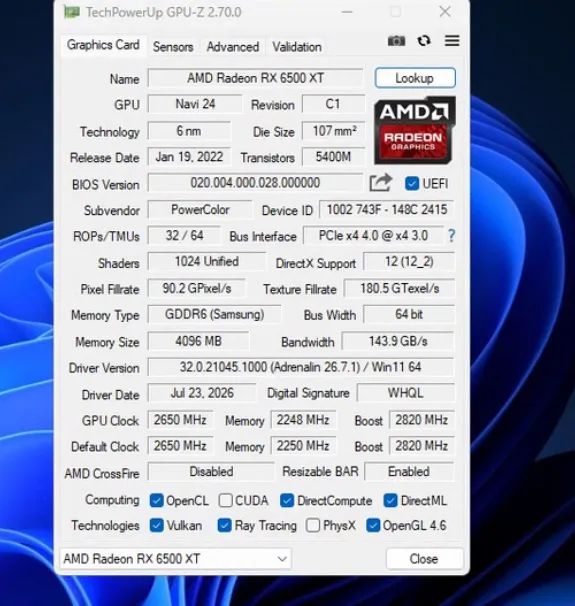Click DirectX Support value '12 (12_2)'
Viewport: 575px width, 606px height.
pos(409,261)
